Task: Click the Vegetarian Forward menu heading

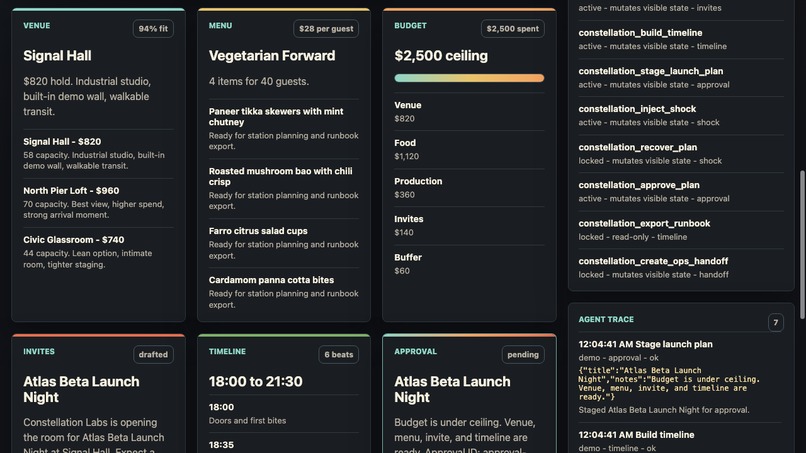Action: click(272, 56)
